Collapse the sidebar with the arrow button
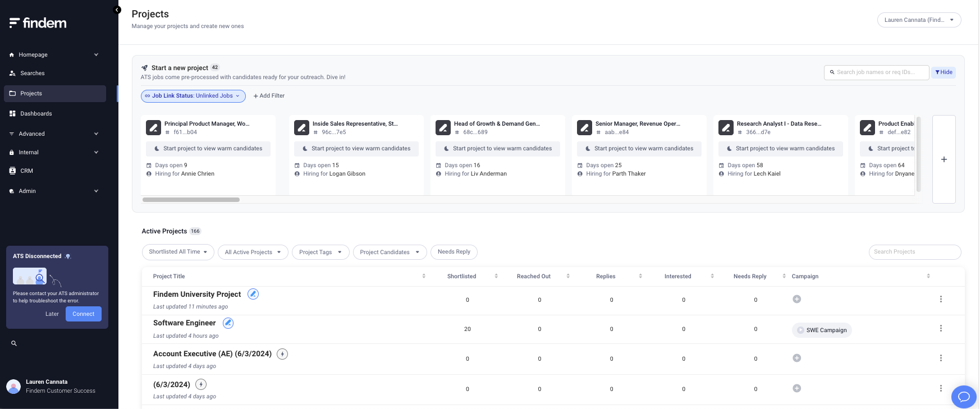Image resolution: width=980 pixels, height=409 pixels. pos(117,10)
